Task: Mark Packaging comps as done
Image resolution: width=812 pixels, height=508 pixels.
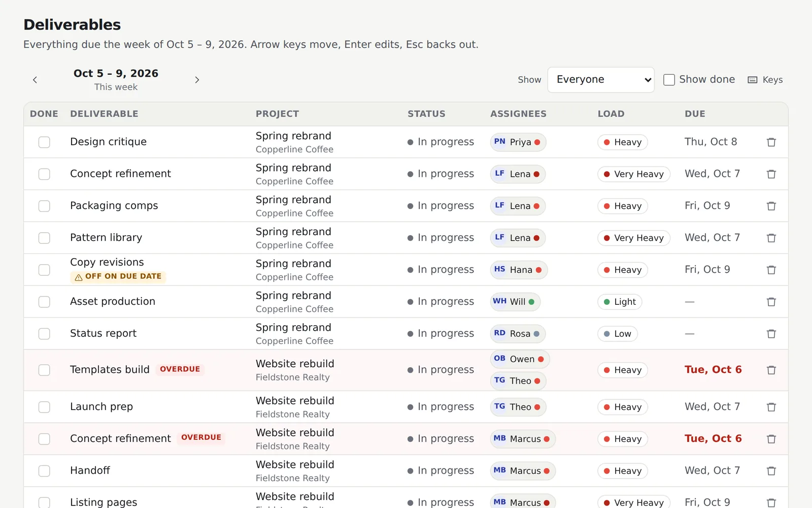Action: (x=44, y=206)
